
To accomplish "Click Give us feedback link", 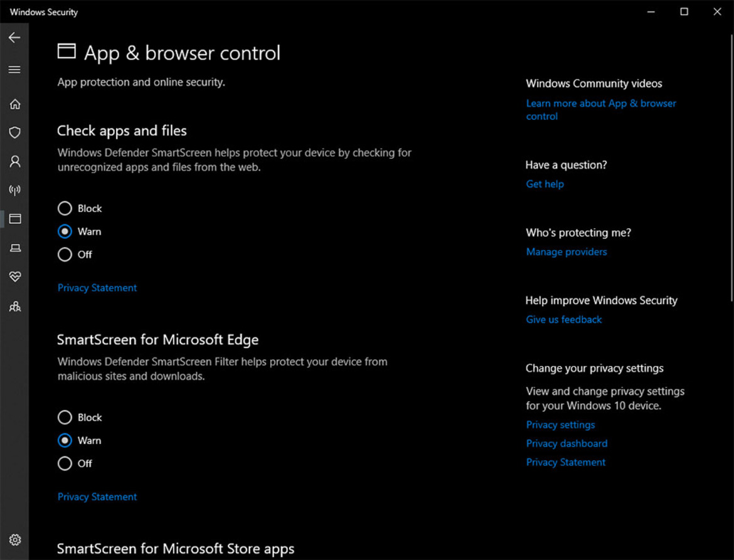I will [563, 320].
